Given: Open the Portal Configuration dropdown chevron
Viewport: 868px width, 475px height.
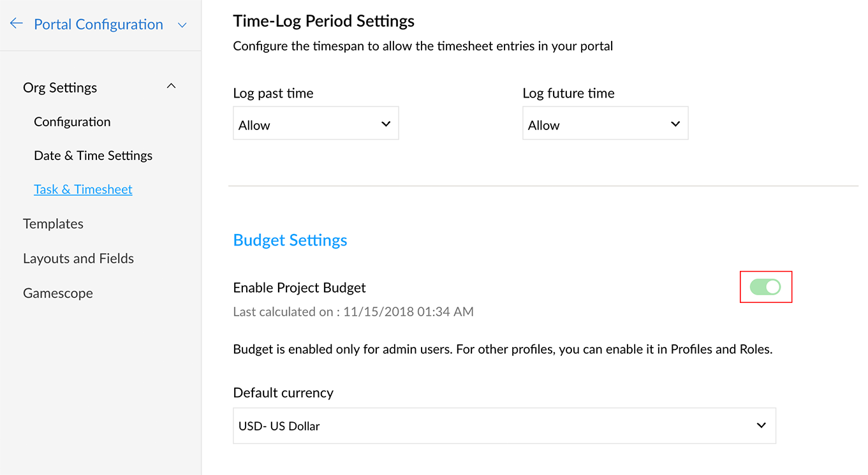Looking at the screenshot, I should coord(182,25).
